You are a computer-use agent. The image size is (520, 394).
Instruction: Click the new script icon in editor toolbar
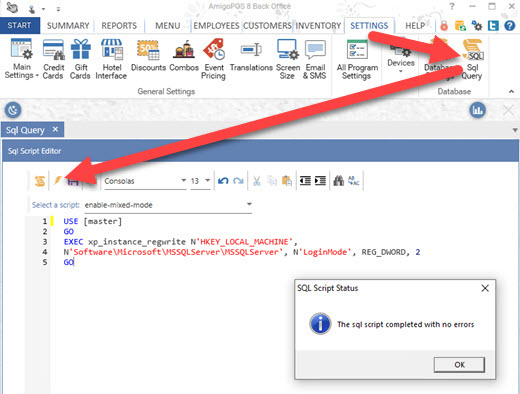coord(40,181)
